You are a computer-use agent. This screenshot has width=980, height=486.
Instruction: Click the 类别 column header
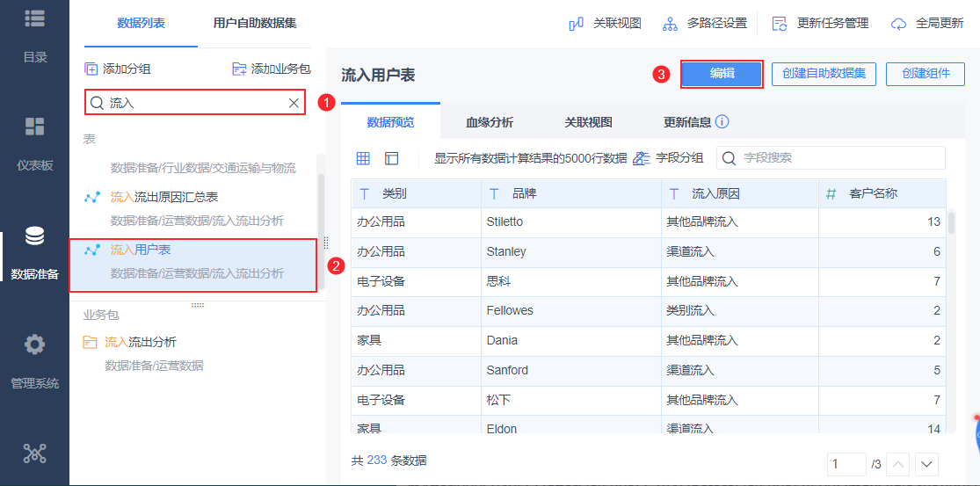tap(417, 193)
